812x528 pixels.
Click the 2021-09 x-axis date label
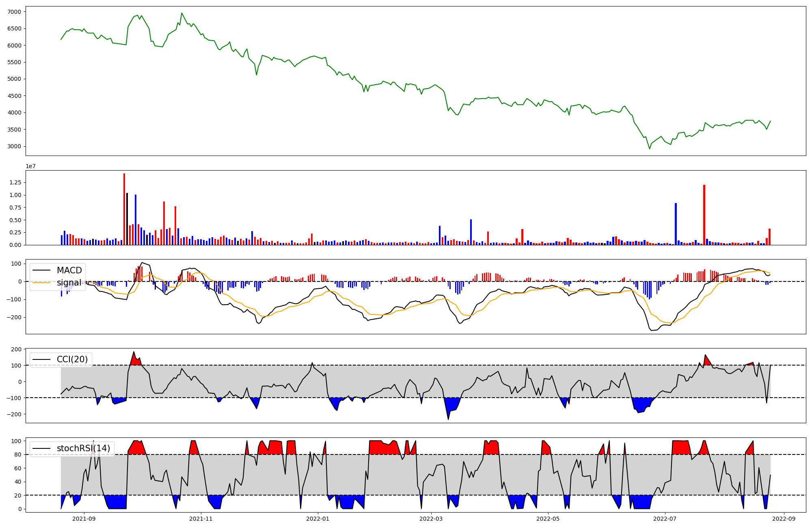point(84,519)
